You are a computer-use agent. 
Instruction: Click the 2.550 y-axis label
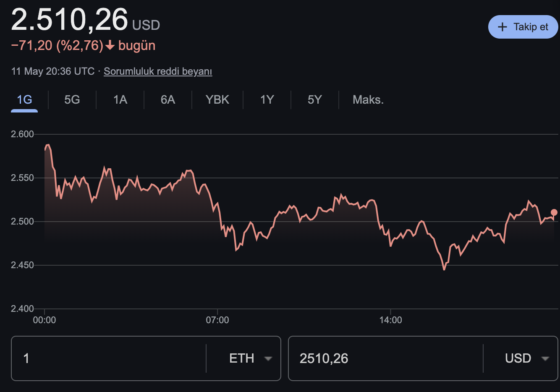coord(22,178)
